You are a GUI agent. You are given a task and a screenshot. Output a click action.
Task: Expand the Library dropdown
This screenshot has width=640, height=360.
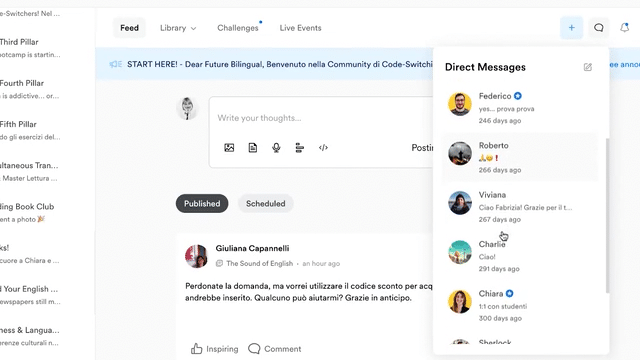tap(178, 28)
